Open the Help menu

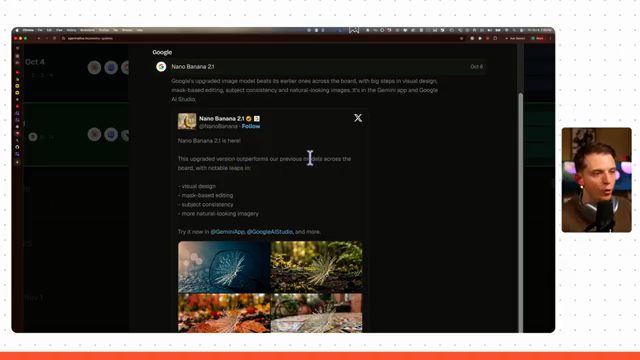pyautogui.click(x=140, y=30)
